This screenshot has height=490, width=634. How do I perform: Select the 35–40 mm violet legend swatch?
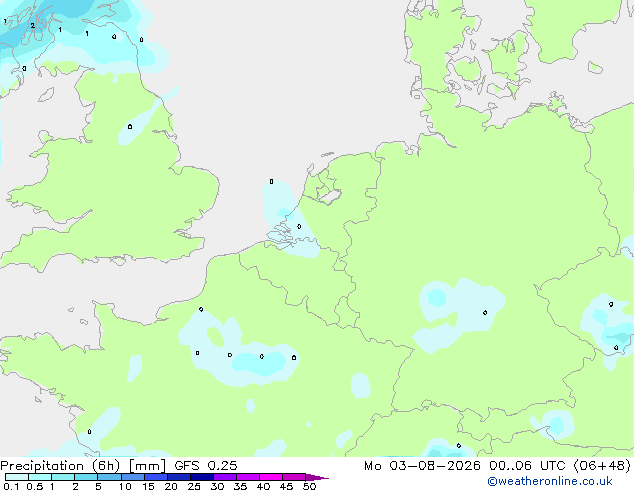point(247,477)
